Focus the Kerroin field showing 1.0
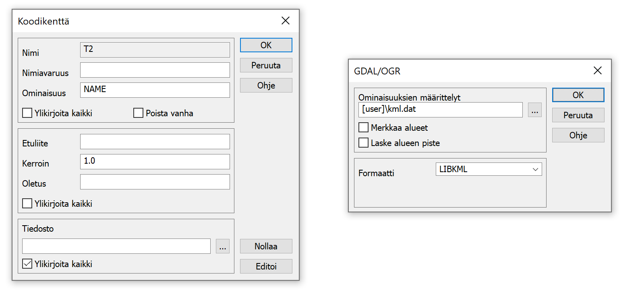 click(x=155, y=162)
